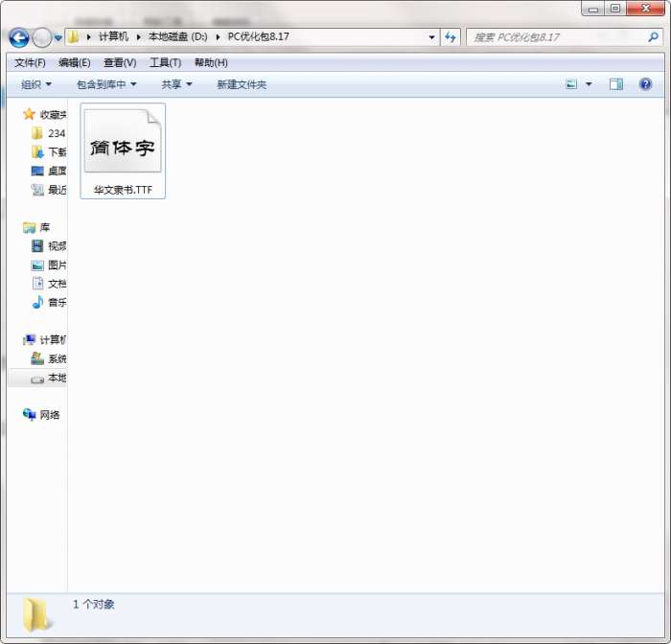
Task: Expand the 包含到库中 dropdown
Action: 106,84
